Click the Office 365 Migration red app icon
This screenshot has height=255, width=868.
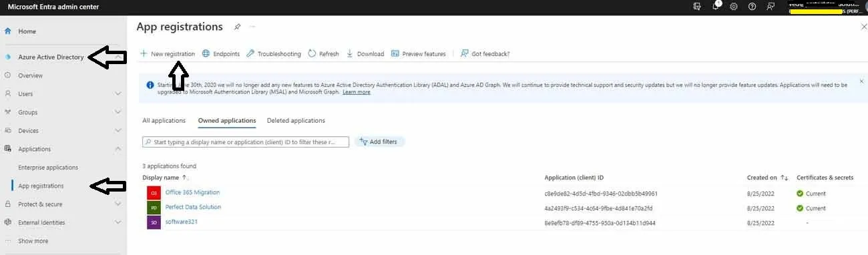[154, 193]
